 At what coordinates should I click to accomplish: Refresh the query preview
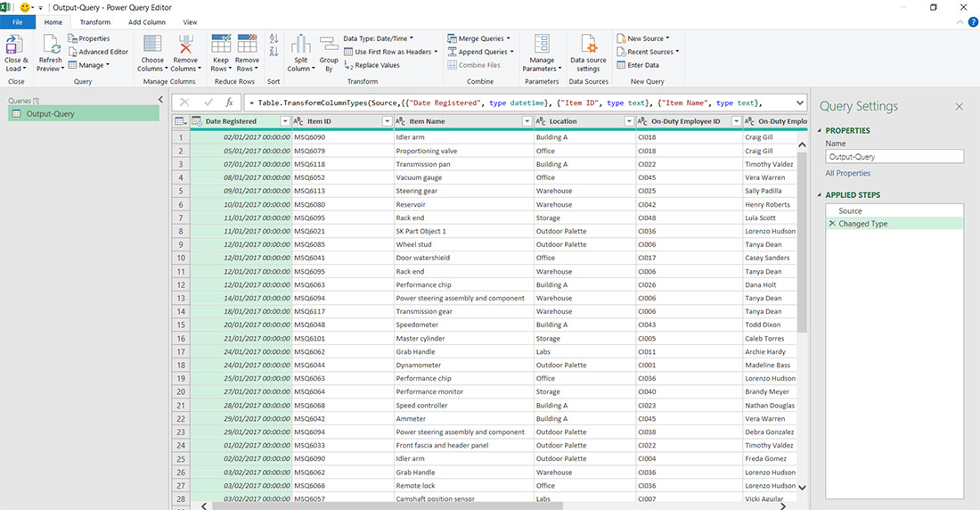[51, 53]
